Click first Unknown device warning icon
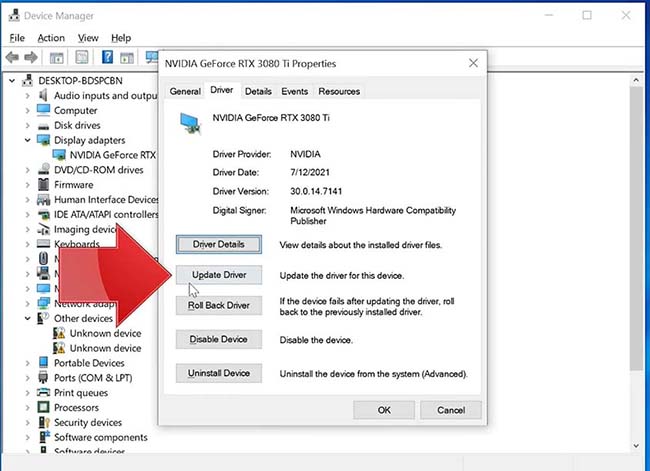650x471 pixels. (59, 333)
